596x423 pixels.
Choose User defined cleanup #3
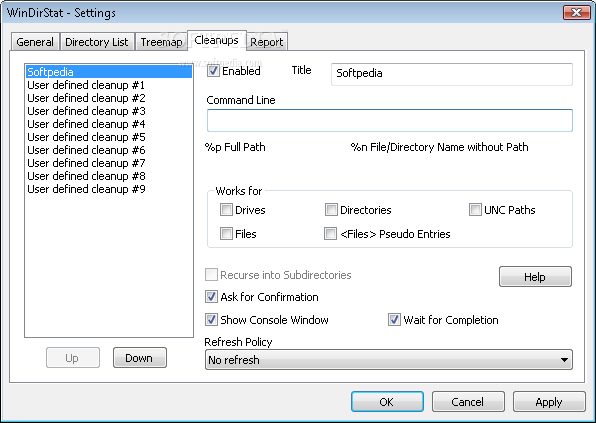109,111
